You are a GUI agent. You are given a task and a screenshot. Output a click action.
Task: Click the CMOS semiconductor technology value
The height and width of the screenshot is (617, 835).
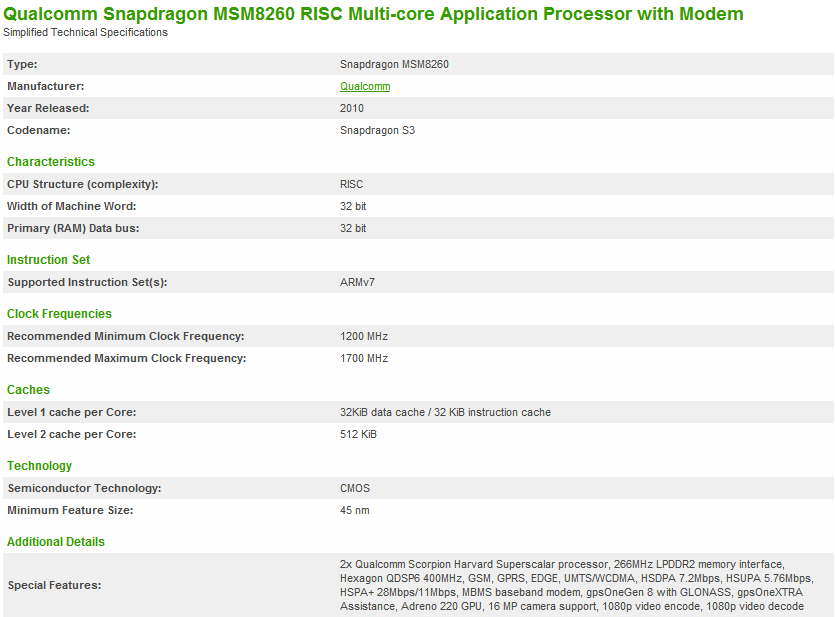[355, 488]
